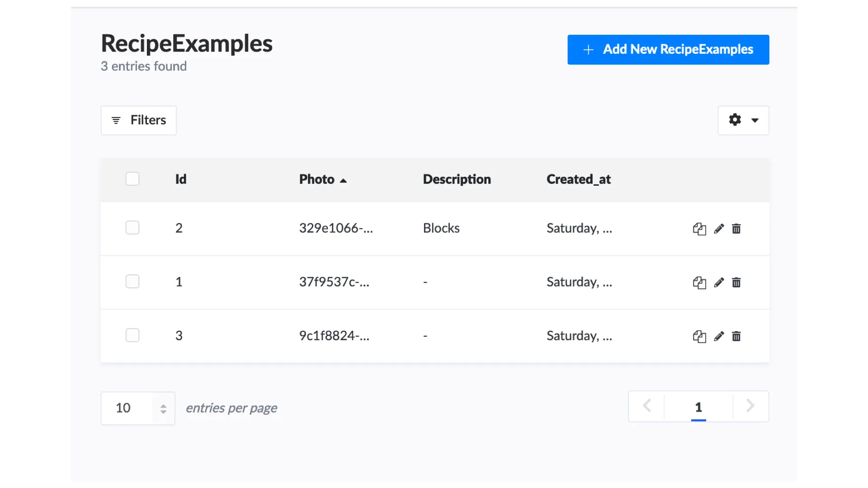Viewport: 868px width, 488px height.
Task: Delete the entry with id 3
Action: tap(736, 336)
